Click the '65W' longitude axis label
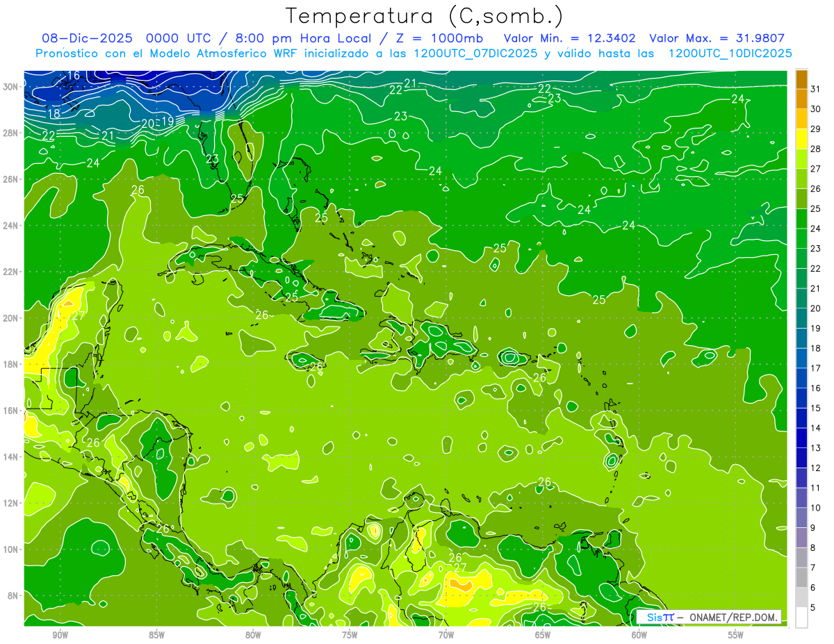 (x=543, y=634)
